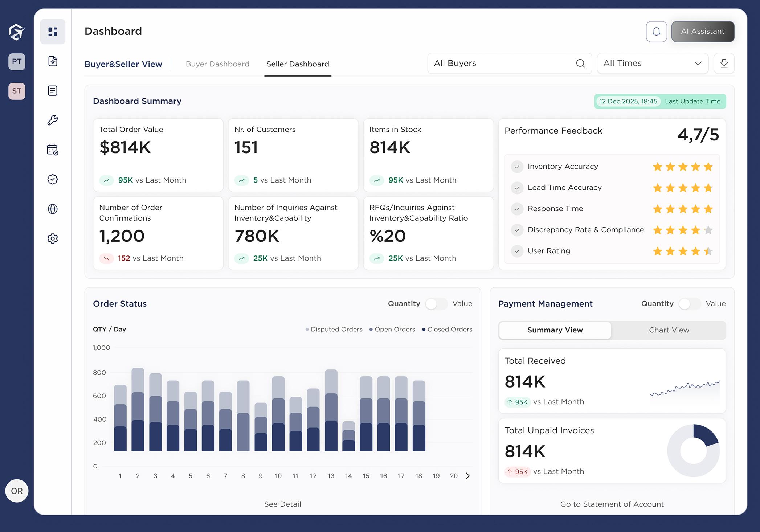760x532 pixels.
Task: Select the wrench tools icon in sidebar
Action: pos(53,120)
